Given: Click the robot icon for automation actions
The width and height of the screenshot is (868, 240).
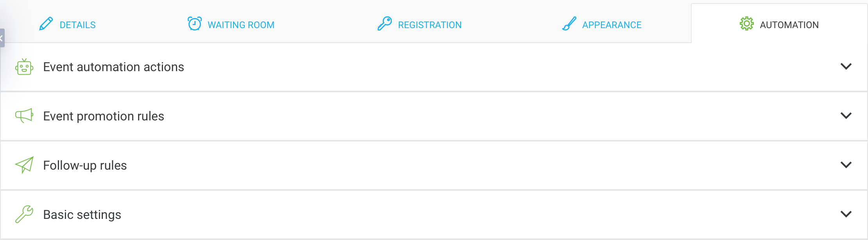Looking at the screenshot, I should point(24,67).
